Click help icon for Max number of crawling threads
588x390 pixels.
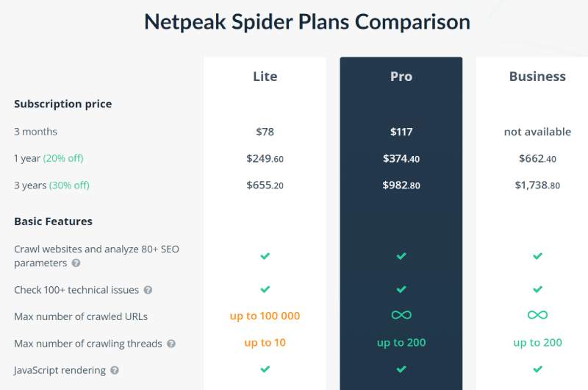click(171, 344)
